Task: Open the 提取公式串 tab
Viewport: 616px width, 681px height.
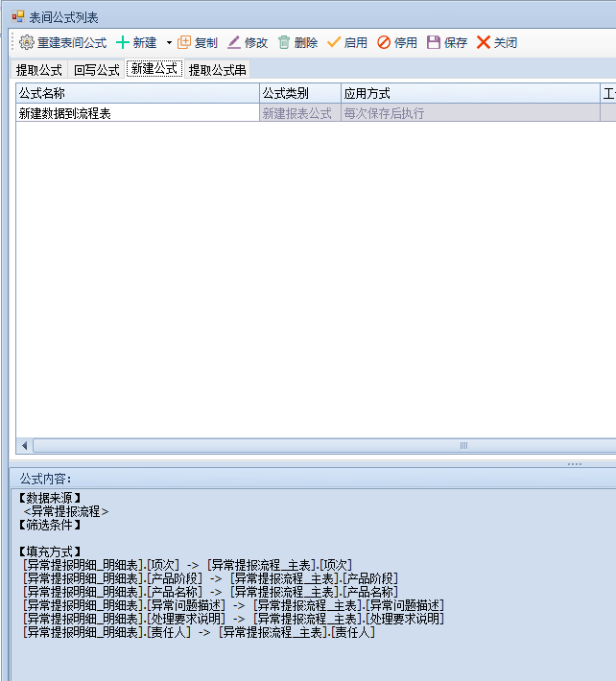Action: coord(217,70)
